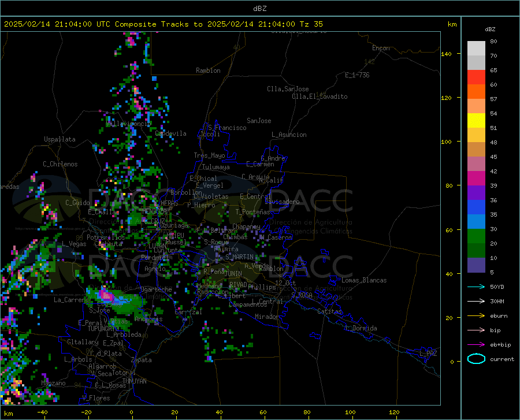Click the Ugarteche map label
The width and height of the screenshot is (520, 420).
156,289
